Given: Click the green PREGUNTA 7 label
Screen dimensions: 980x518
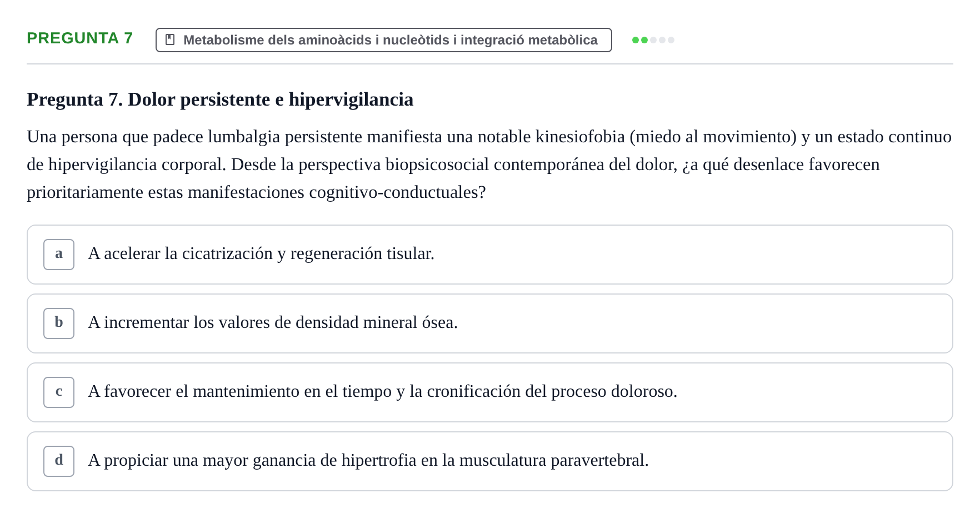Looking at the screenshot, I should tap(80, 38).
